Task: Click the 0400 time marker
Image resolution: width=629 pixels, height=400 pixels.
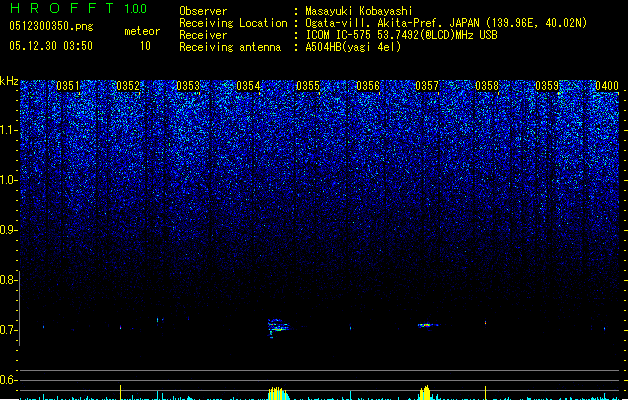Action: point(607,85)
